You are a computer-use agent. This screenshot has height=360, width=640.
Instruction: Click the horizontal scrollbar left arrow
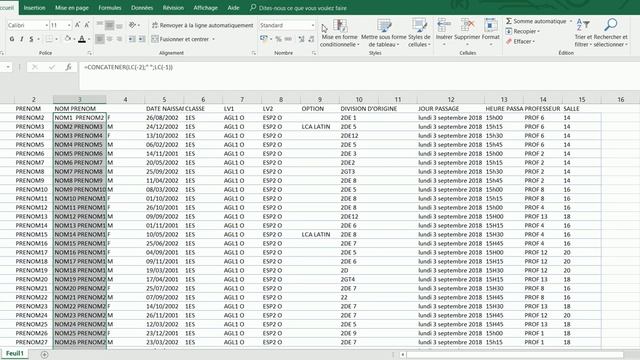pos(403,354)
